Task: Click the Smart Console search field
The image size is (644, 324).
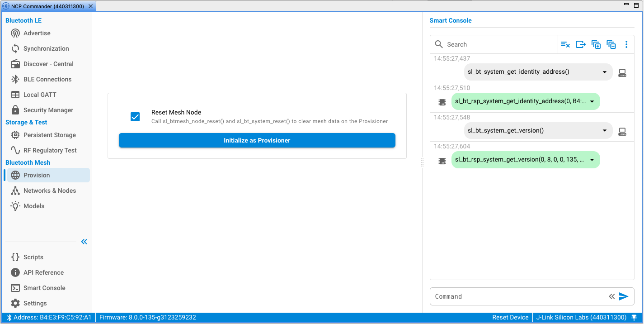Action: coord(499,44)
